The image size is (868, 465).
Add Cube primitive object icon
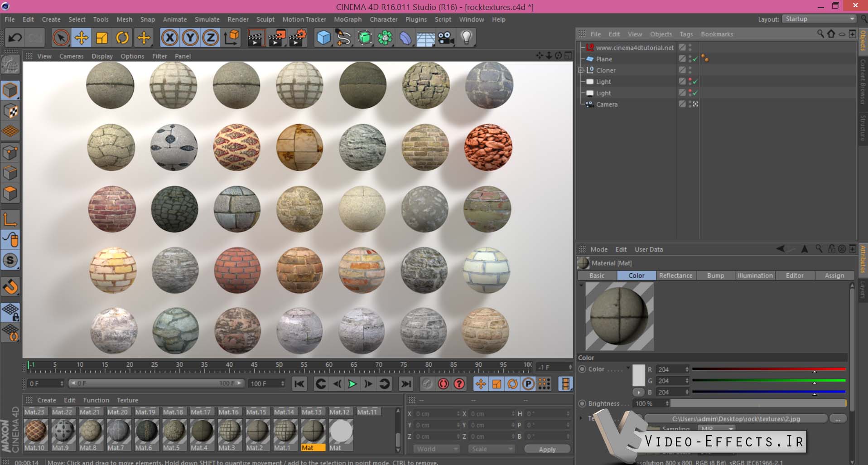point(323,38)
